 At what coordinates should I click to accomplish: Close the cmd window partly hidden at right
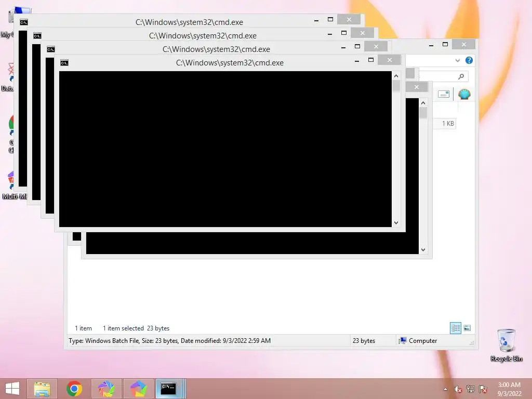coord(417,87)
